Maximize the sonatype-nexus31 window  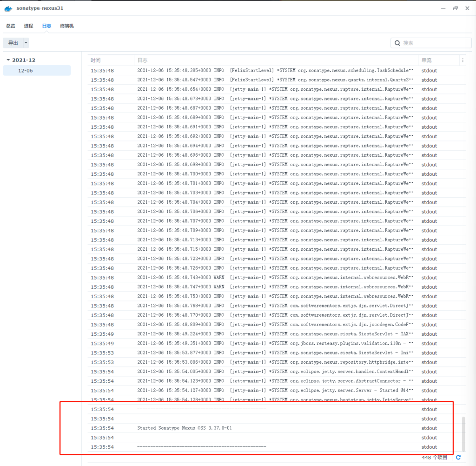pos(455,8)
